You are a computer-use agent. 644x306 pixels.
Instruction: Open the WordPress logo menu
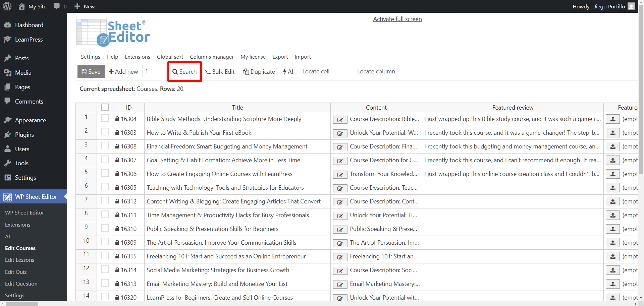click(x=7, y=6)
